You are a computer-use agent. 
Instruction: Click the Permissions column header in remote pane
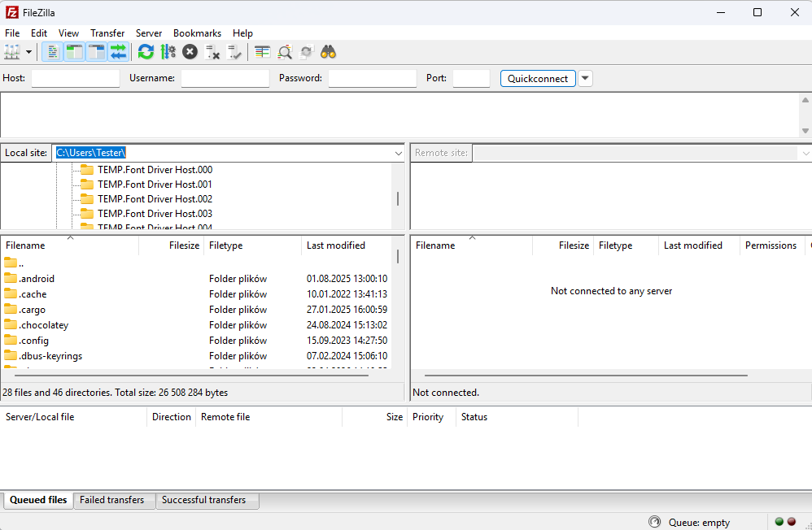coord(771,245)
